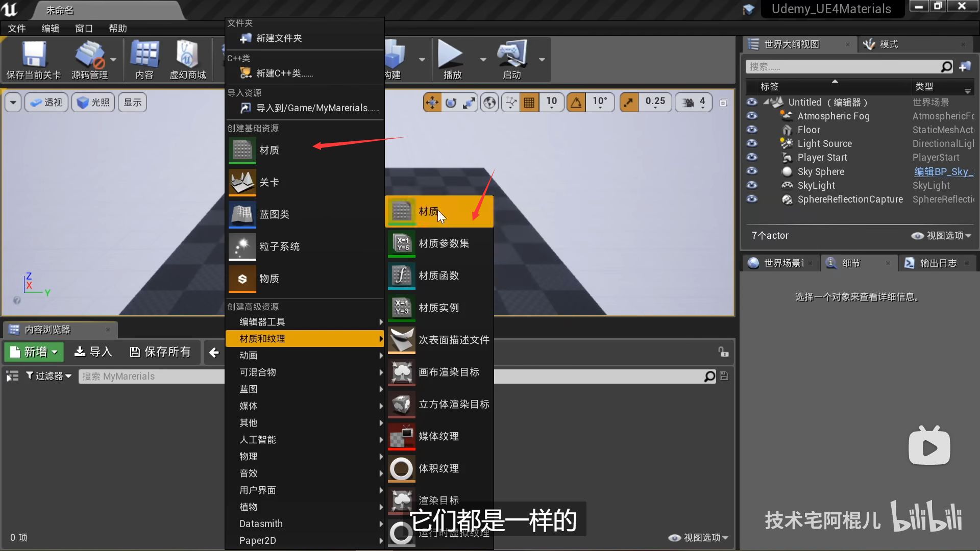Click the Add New button
This screenshot has width=980, height=551.
34,352
